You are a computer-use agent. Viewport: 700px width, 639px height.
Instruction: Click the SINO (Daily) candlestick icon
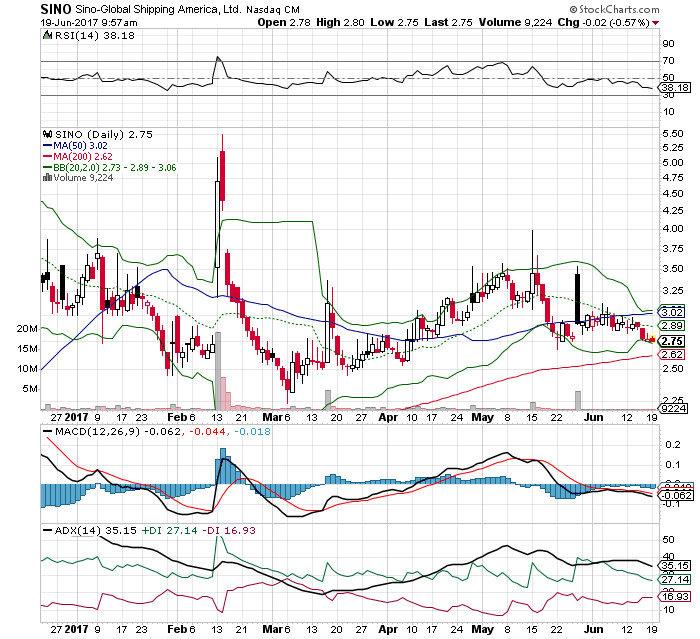tap(47, 134)
